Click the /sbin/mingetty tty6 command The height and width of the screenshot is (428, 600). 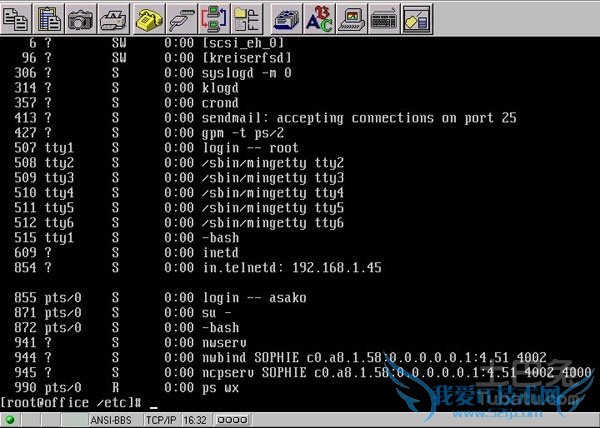click(273, 223)
